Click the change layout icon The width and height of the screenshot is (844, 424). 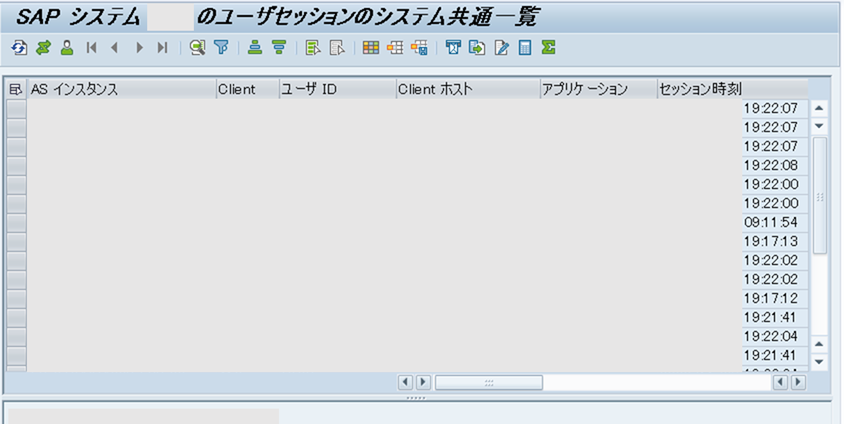point(395,48)
